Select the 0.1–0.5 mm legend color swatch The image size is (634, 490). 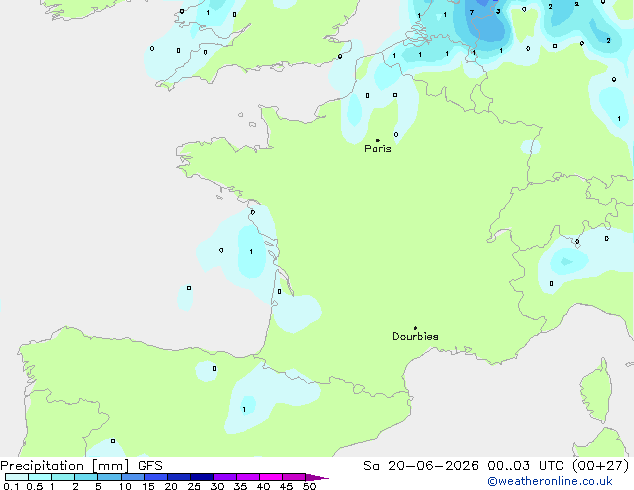click(x=17, y=477)
